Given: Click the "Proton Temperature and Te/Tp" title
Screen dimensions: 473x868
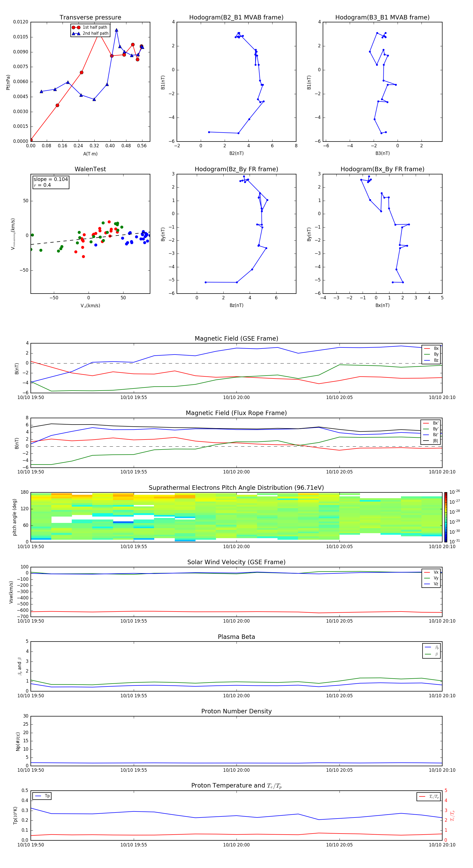Looking at the screenshot, I should 236,785.
